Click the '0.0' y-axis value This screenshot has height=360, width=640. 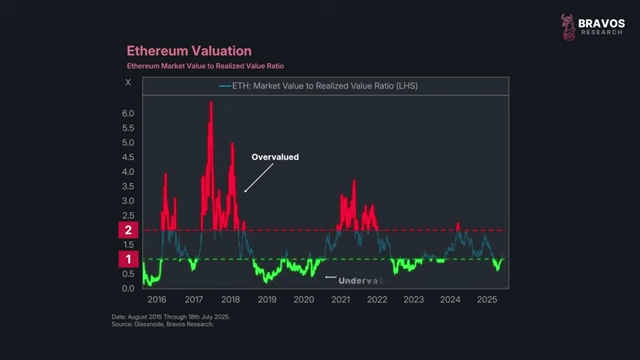[x=128, y=289]
